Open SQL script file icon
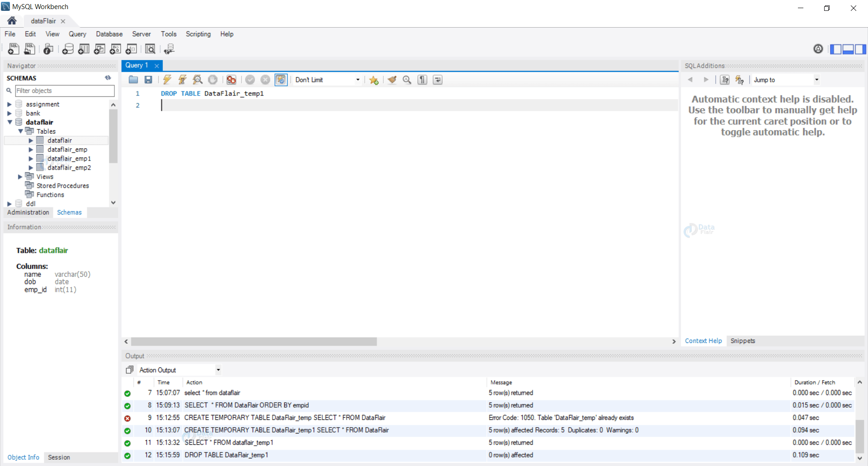 coord(29,49)
